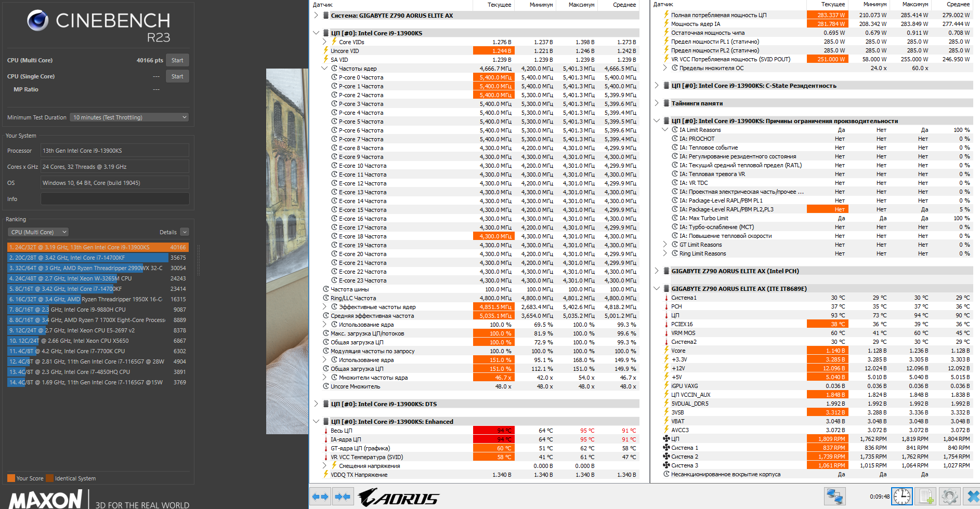The image size is (980, 509).
Task: Close the sensors window with blue X icon
Action: 972,497
